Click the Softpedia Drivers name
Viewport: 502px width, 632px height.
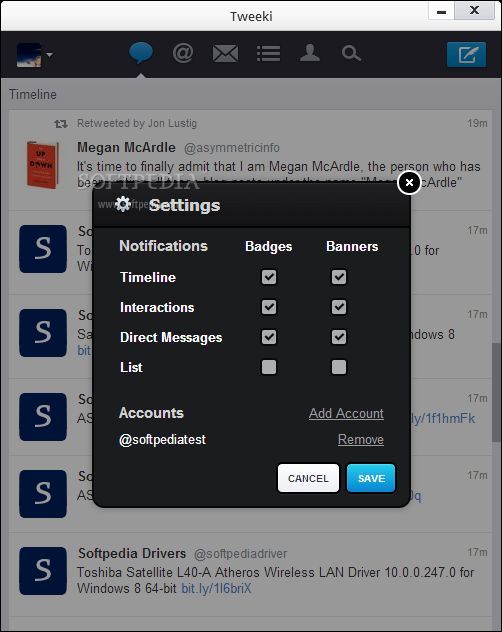click(x=132, y=553)
